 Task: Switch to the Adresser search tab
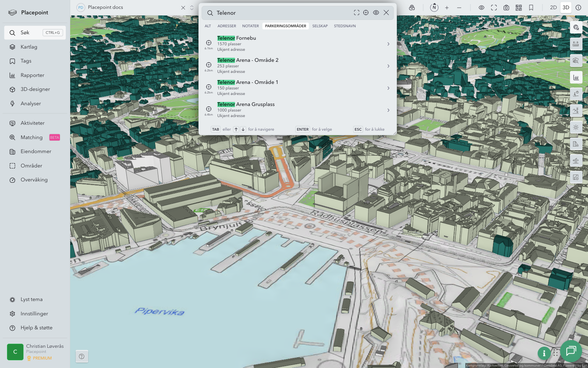[x=227, y=26]
